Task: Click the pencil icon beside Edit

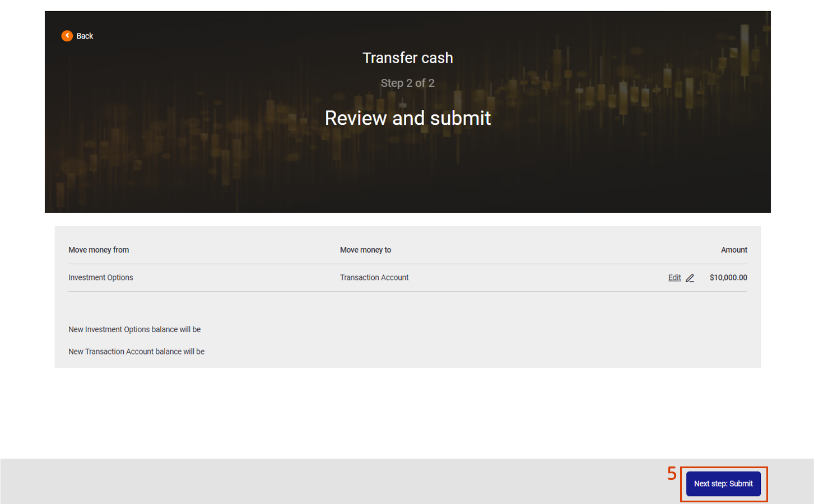Action: pos(690,278)
